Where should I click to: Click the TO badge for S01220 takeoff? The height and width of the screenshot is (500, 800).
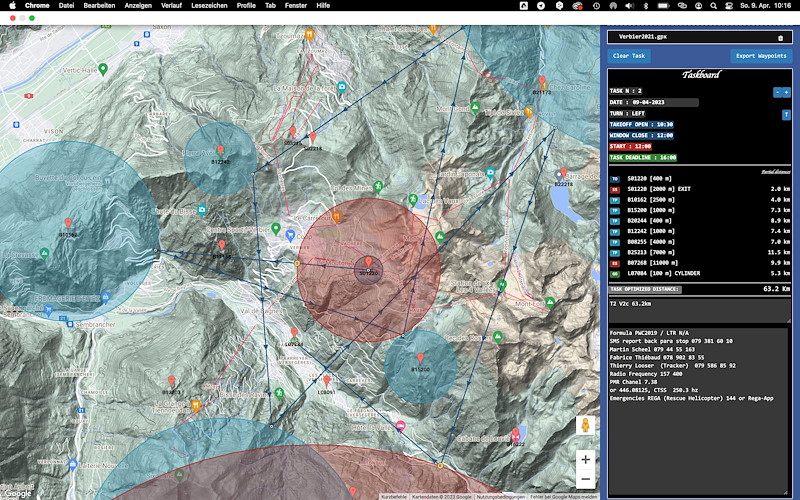pyautogui.click(x=615, y=179)
